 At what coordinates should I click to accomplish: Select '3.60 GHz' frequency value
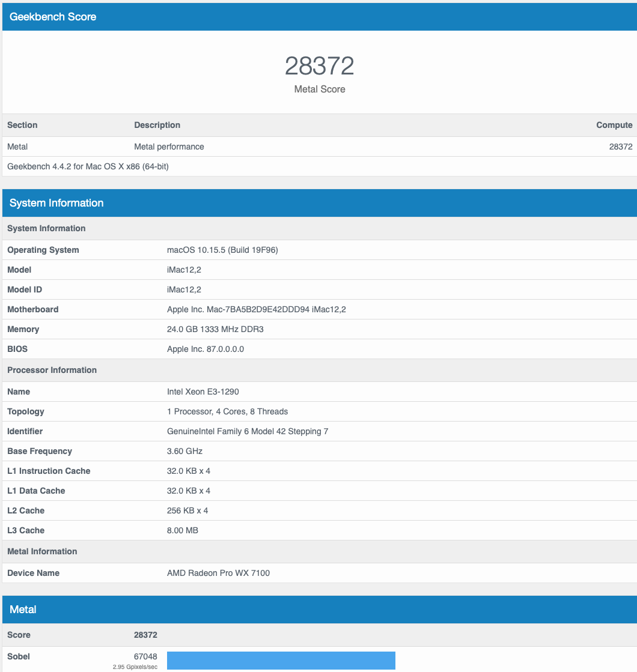click(x=184, y=451)
